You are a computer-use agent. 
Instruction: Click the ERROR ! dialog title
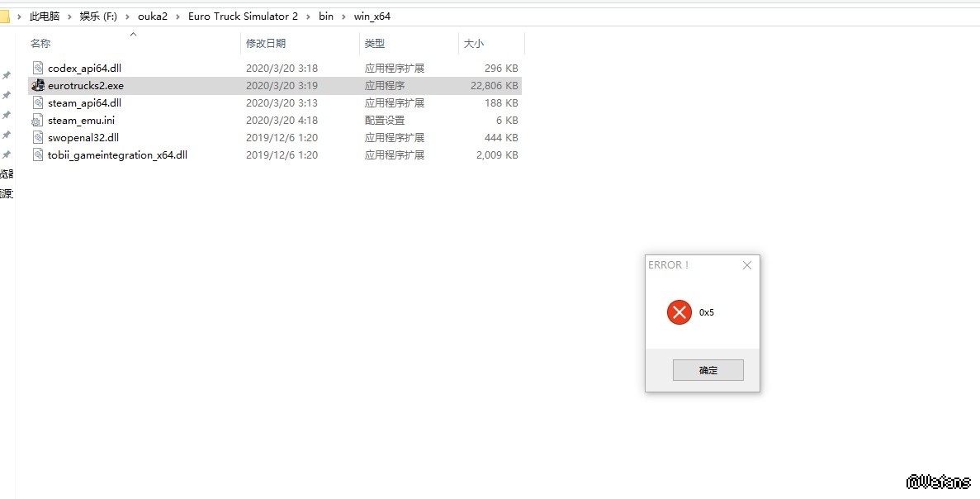tap(668, 265)
